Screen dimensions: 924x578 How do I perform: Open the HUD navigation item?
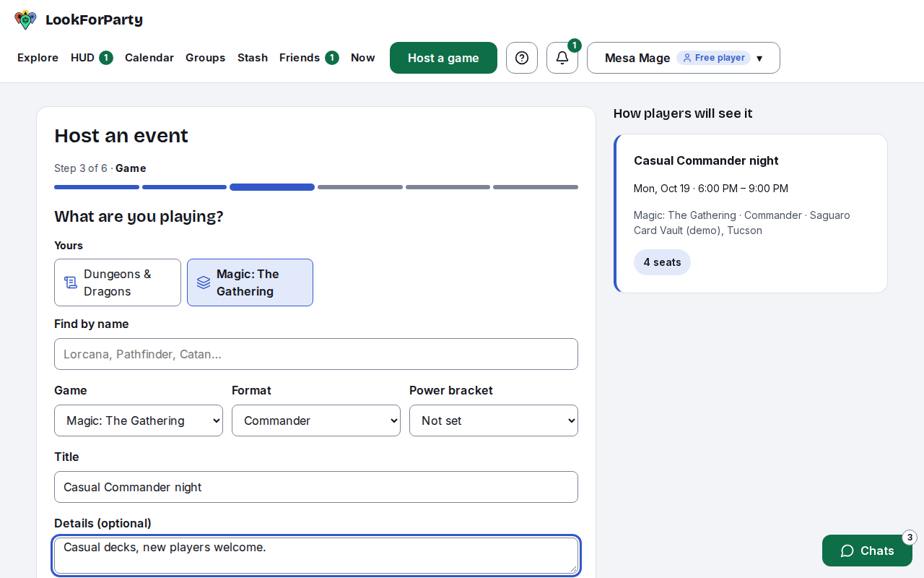click(x=92, y=58)
